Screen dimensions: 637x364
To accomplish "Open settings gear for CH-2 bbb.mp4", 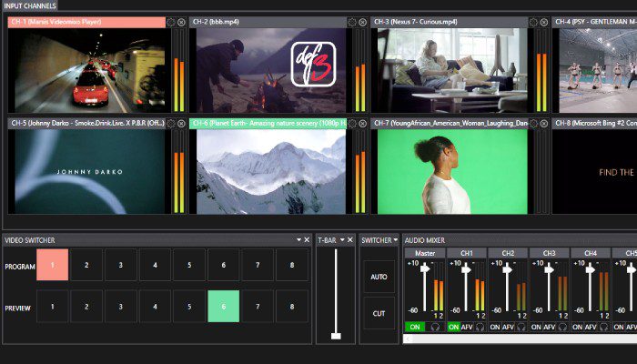I will [352, 23].
